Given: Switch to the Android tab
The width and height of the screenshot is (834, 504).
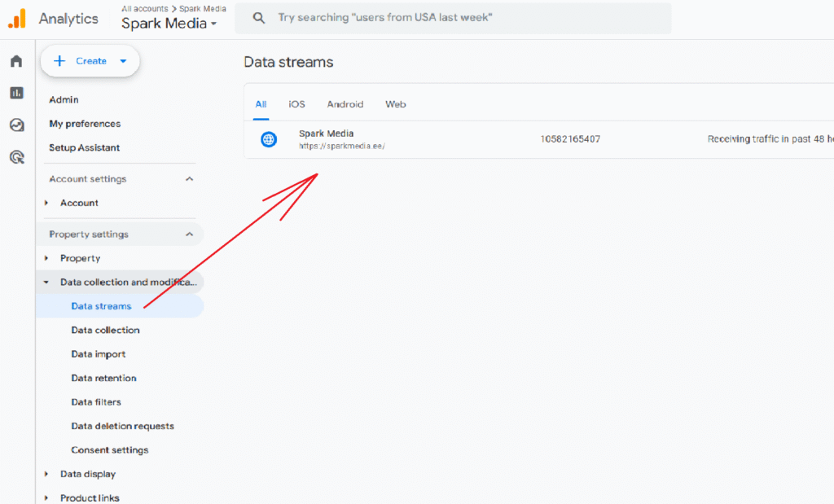Looking at the screenshot, I should [x=345, y=104].
